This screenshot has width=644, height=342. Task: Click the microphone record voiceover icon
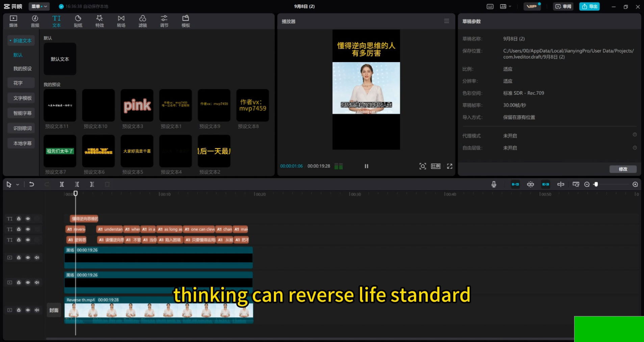click(494, 184)
